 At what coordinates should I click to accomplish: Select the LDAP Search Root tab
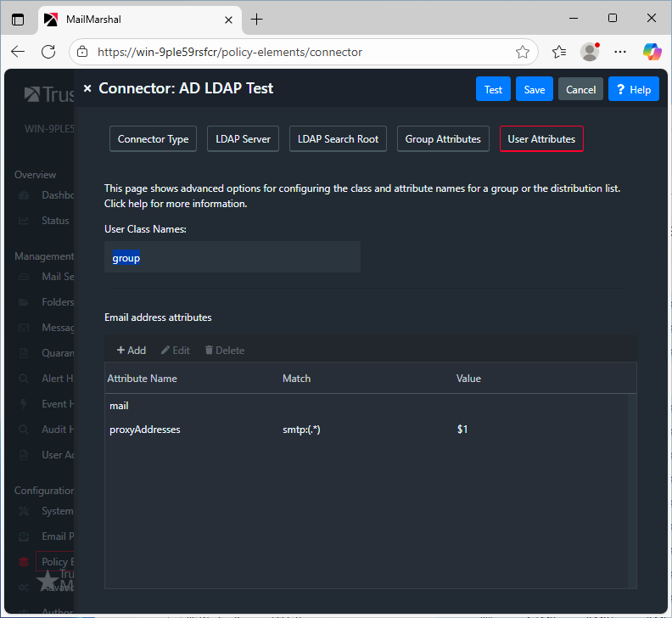(338, 139)
